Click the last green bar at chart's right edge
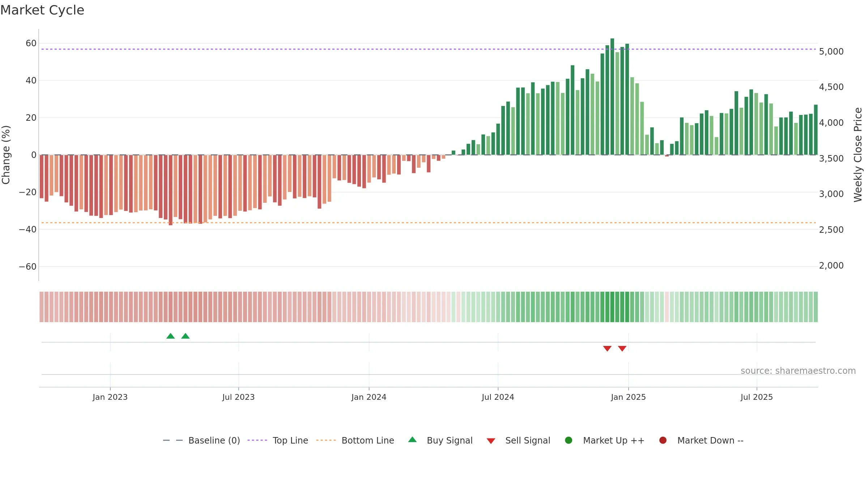The image size is (868, 488). click(816, 130)
